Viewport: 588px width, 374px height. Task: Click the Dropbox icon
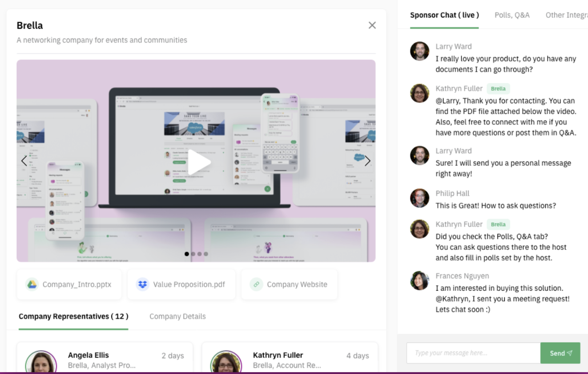click(142, 284)
